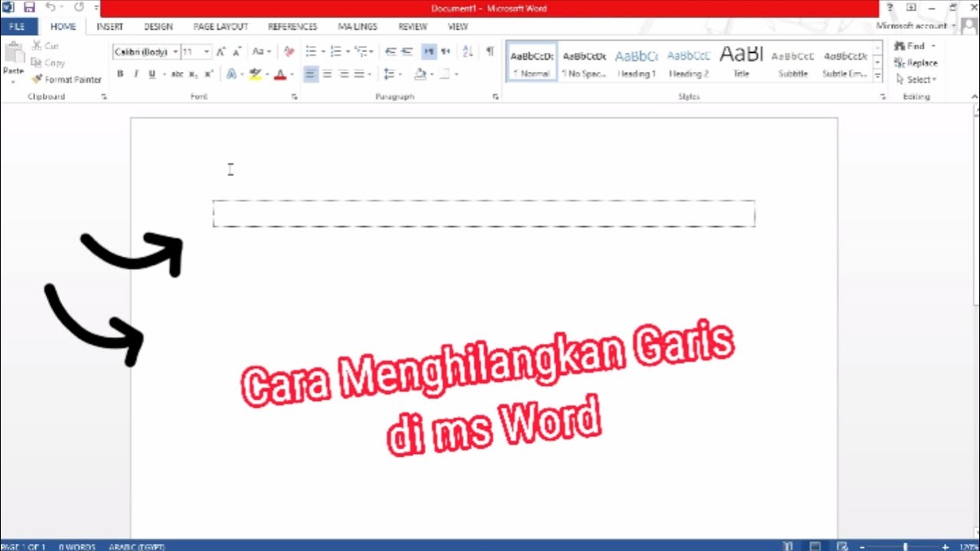Apply the Title style
Screen dimensions: 980x551
741,63
